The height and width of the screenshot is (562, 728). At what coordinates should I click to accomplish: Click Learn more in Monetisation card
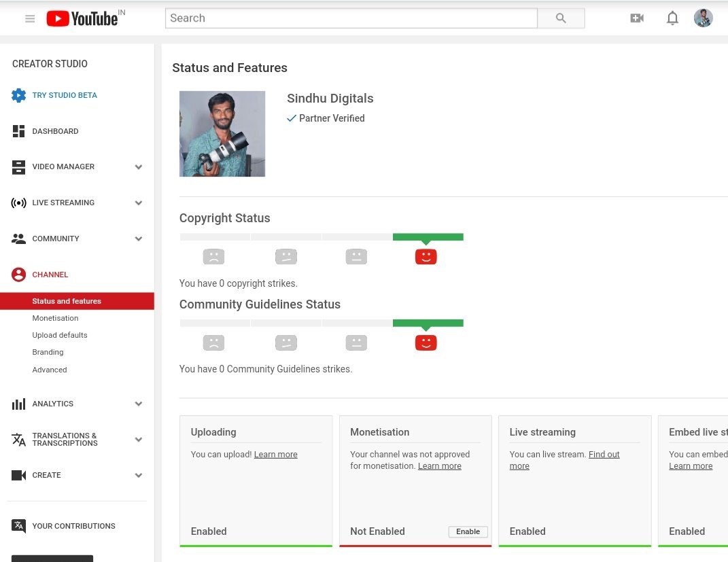click(x=440, y=466)
